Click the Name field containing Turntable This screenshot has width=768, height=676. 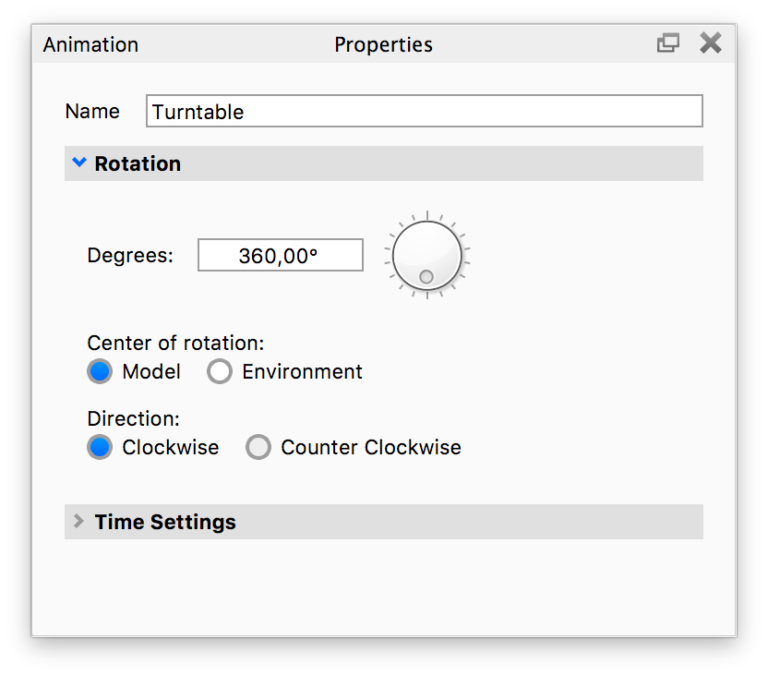(424, 111)
